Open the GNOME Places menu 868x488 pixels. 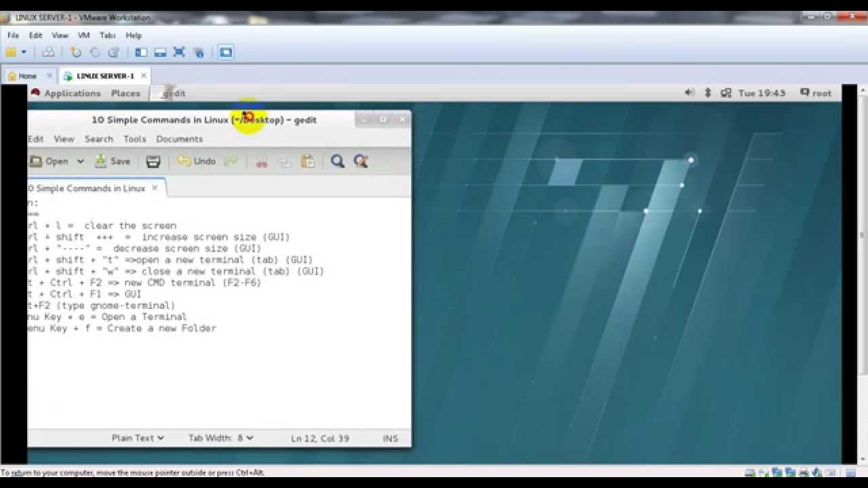(125, 94)
